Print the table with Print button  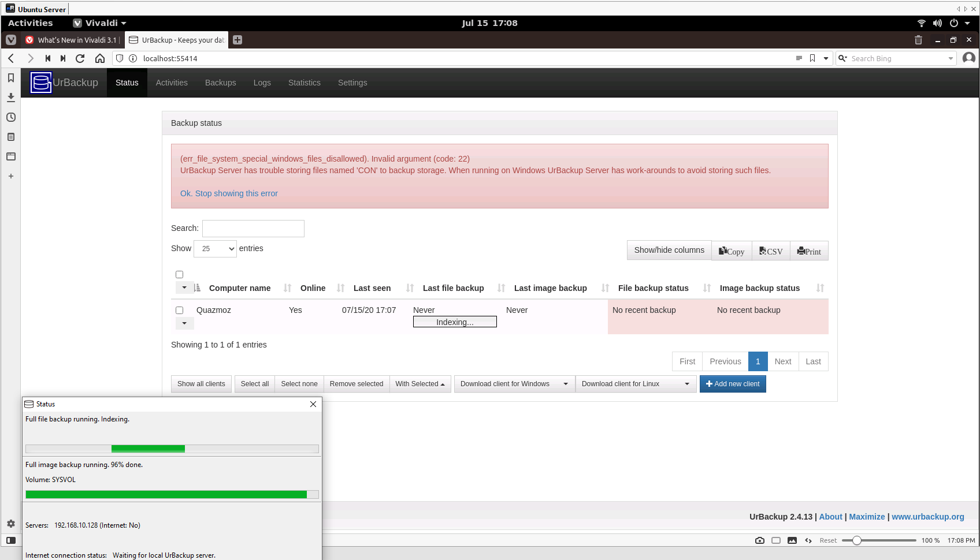coord(809,251)
